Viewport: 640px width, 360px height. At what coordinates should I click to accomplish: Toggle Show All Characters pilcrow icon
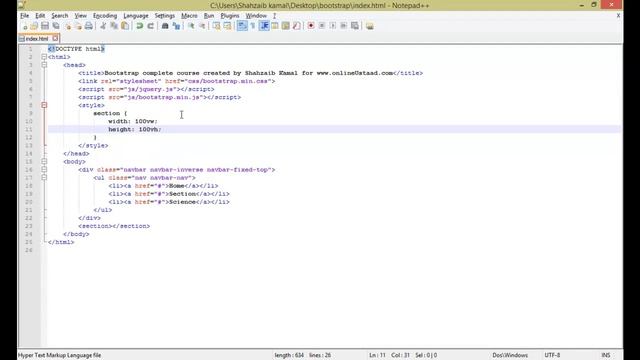(x=253, y=26)
